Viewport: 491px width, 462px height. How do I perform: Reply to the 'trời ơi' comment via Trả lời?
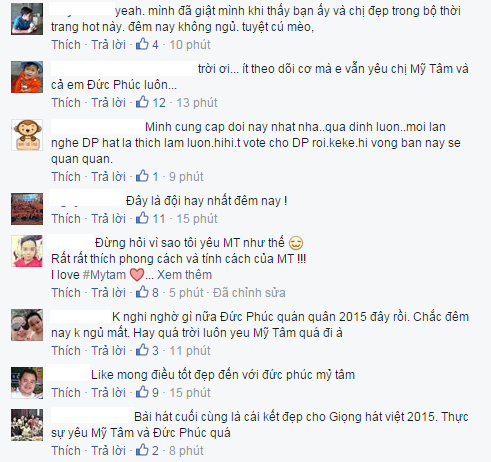(x=109, y=102)
